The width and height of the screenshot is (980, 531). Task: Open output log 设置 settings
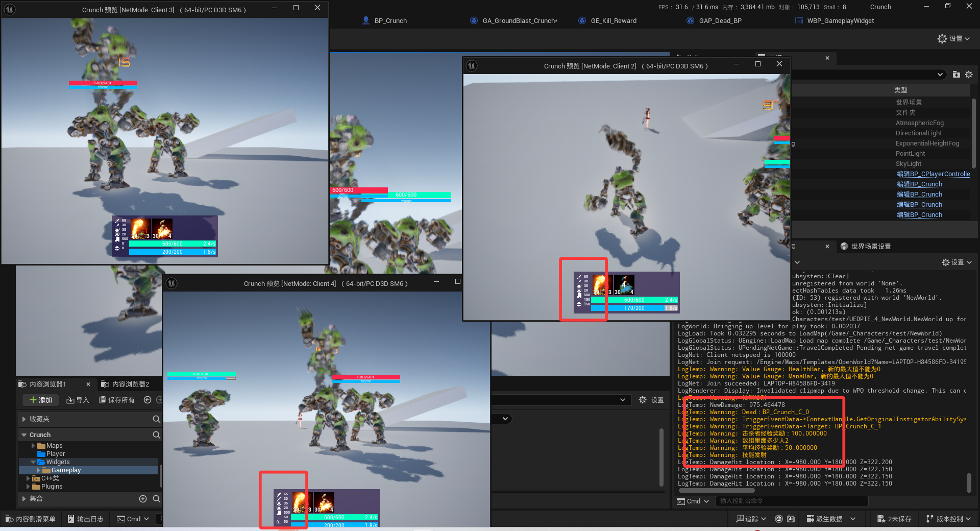pyautogui.click(x=957, y=262)
